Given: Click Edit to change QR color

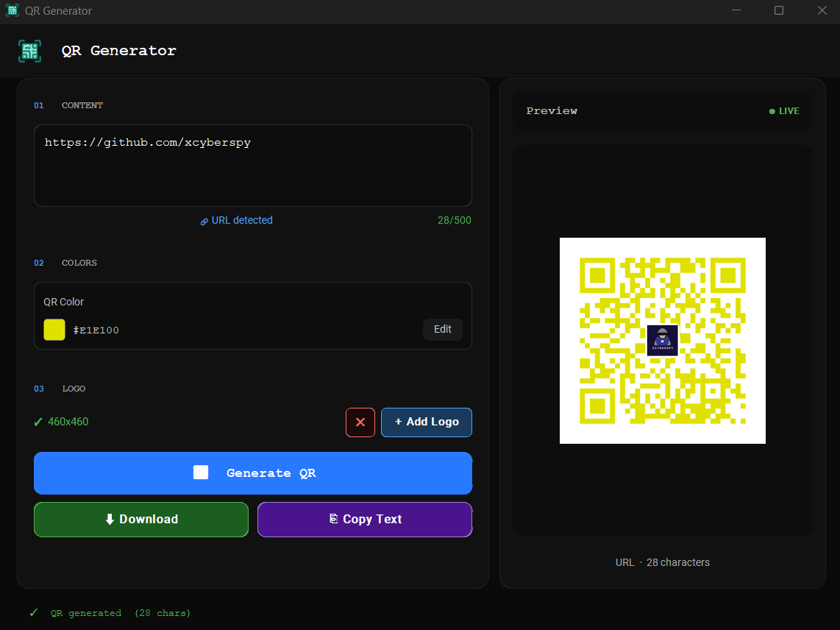Looking at the screenshot, I should [443, 329].
